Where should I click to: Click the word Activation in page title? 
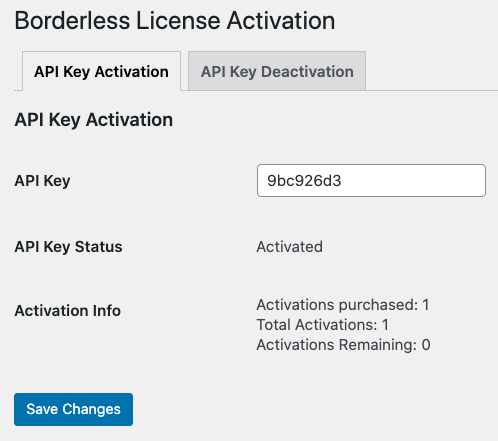pyautogui.click(x=281, y=21)
